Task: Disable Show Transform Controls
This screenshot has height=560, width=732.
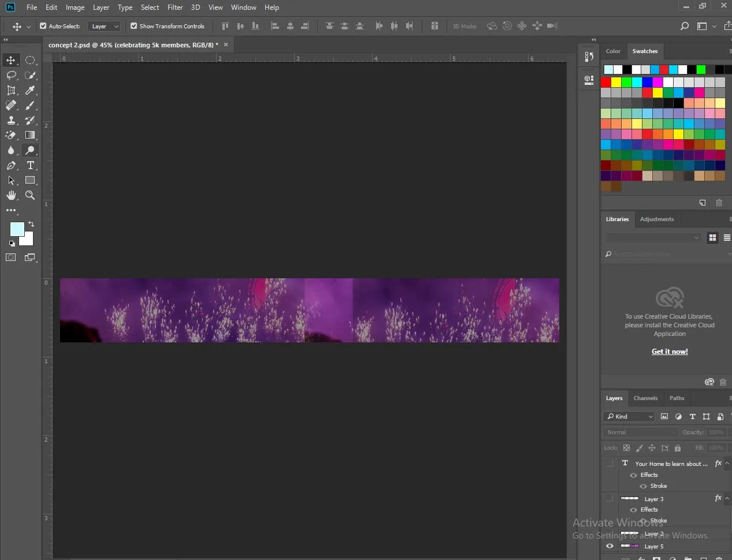Action: [133, 26]
